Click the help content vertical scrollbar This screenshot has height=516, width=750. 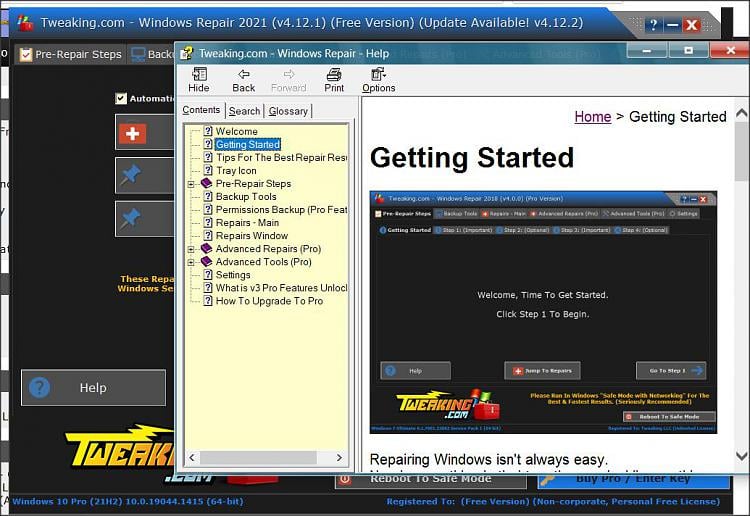(741, 300)
